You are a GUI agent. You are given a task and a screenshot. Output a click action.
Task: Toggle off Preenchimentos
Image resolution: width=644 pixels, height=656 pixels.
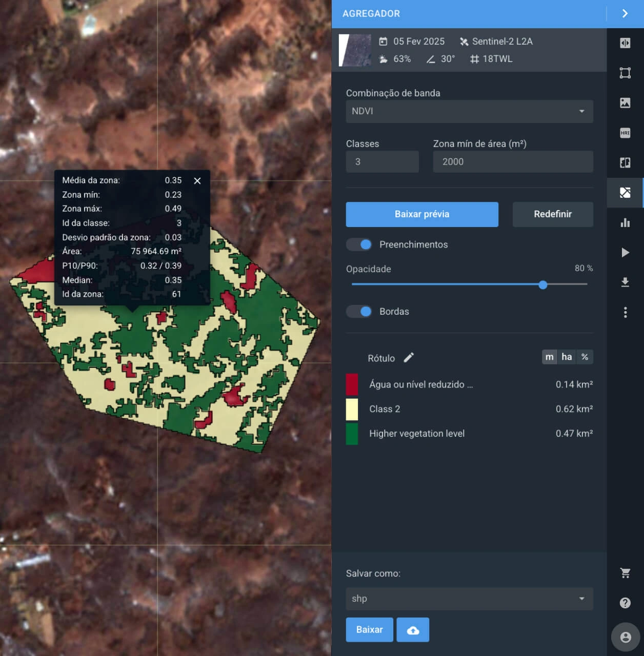[x=358, y=244]
